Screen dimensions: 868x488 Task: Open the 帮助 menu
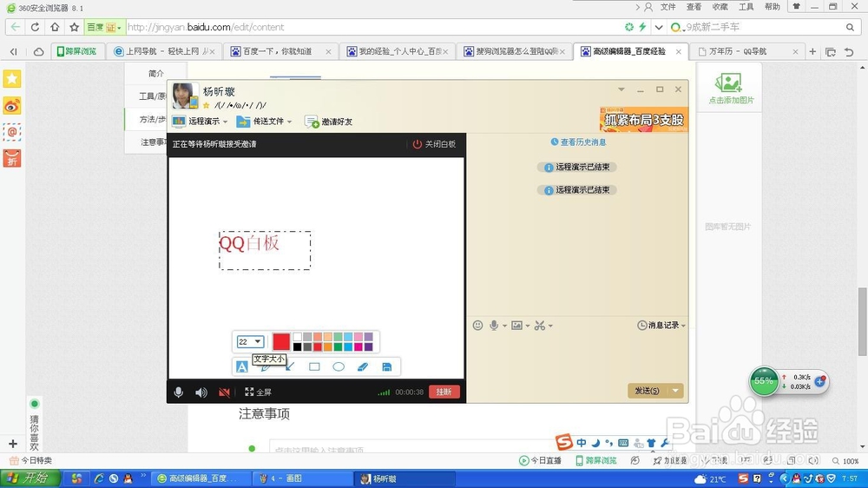pyautogui.click(x=773, y=7)
